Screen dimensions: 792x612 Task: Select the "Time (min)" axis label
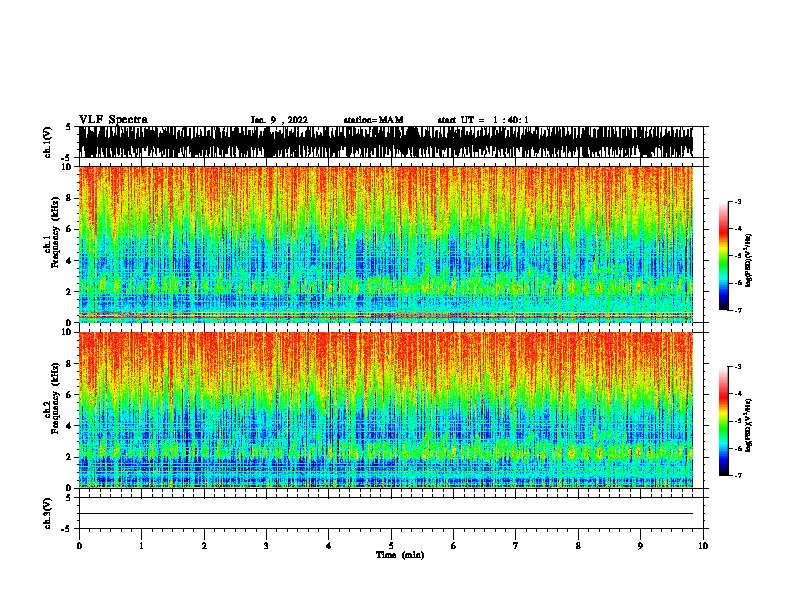[x=400, y=555]
